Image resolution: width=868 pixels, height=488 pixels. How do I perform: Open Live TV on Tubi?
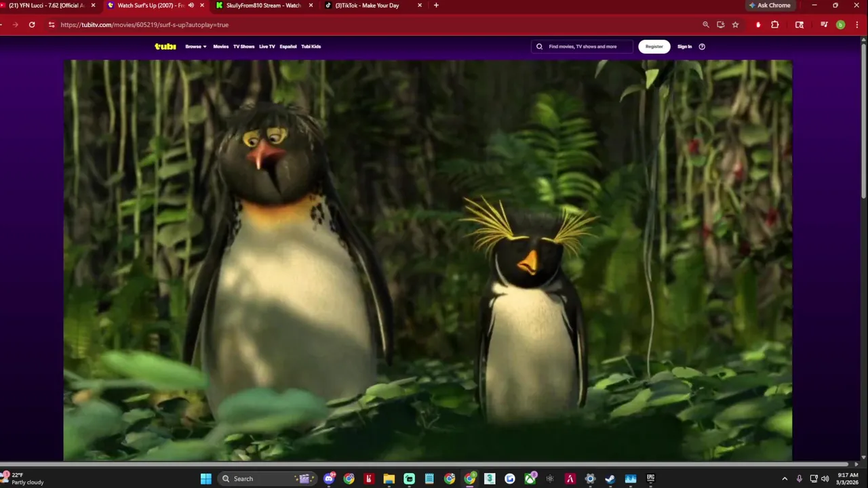(267, 47)
